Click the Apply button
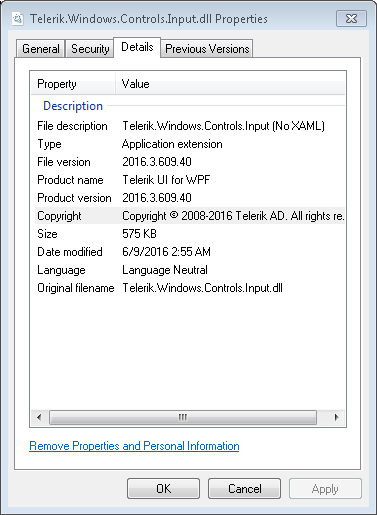The height and width of the screenshot is (515, 377). [x=325, y=489]
